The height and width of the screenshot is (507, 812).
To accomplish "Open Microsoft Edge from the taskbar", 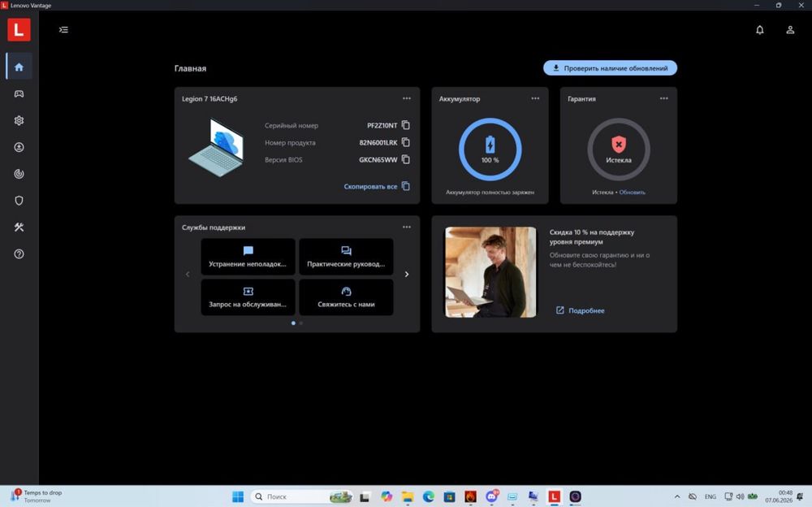I will tap(428, 496).
